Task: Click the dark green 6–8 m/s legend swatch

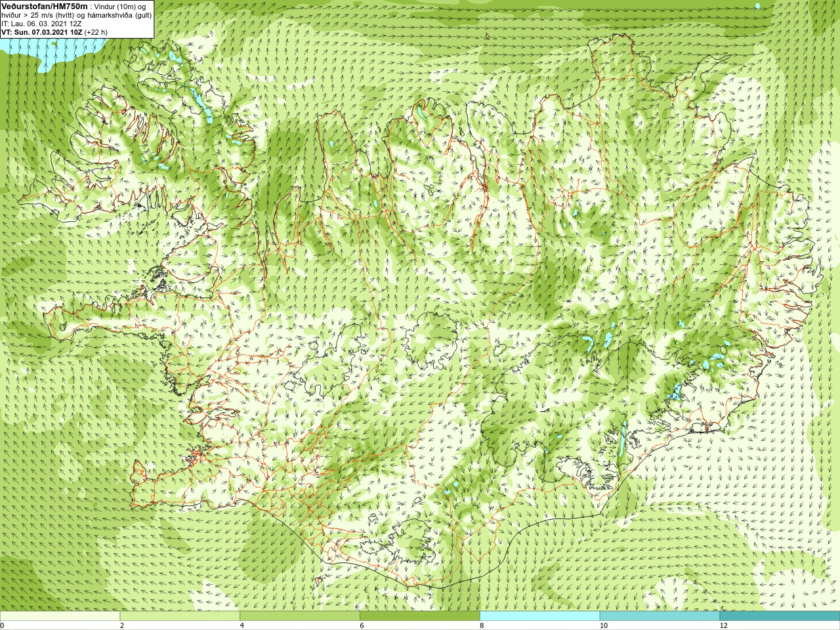Action: point(420,616)
